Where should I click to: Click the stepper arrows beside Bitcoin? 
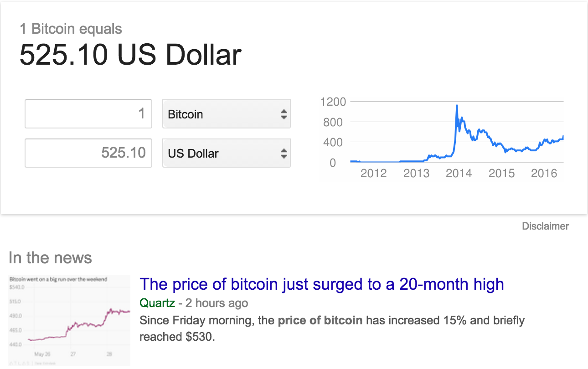[x=284, y=114]
